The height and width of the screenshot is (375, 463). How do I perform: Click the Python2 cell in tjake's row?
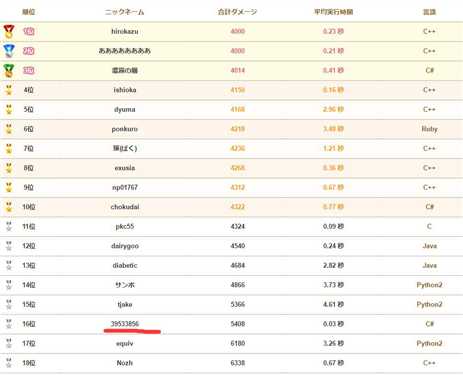pos(429,305)
